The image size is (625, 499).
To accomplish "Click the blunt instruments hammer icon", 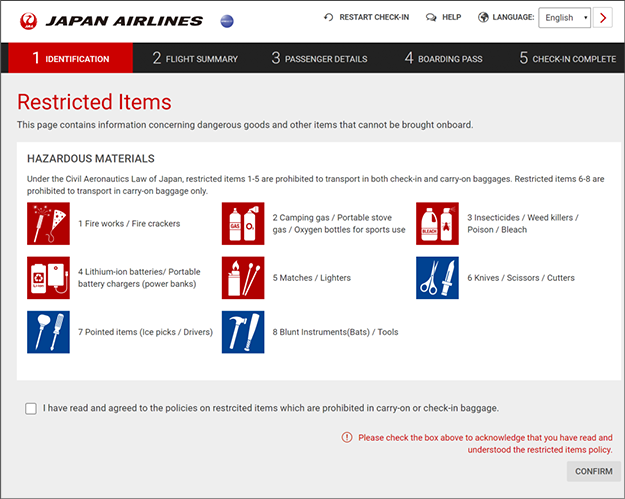I will 243,332.
